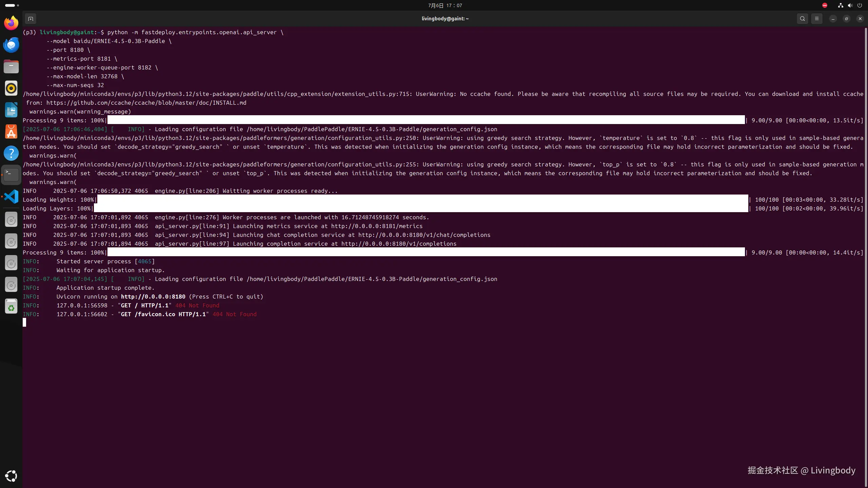The image size is (868, 488).
Task: Open the date and time menu
Action: 445,5
